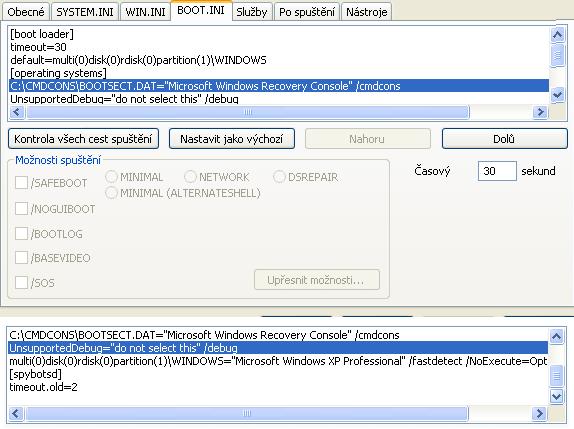Click the Nahoru button
The height and width of the screenshot is (429, 574).
pyautogui.click(x=368, y=139)
